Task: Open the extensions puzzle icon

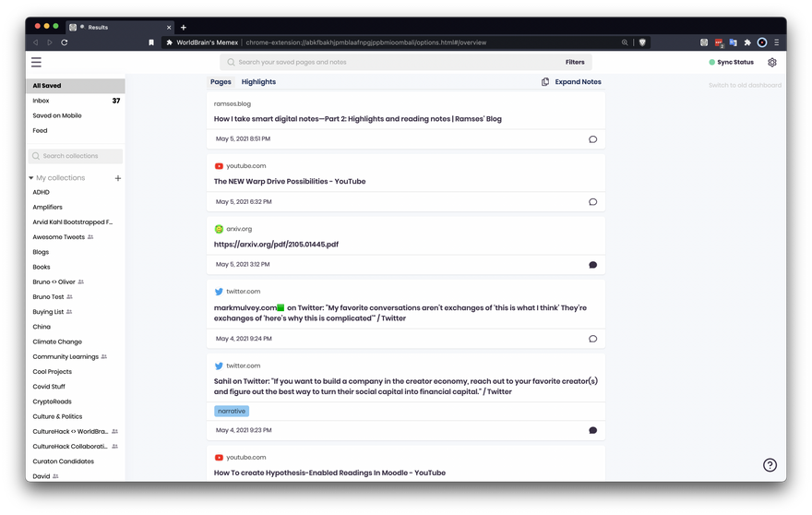Action: pyautogui.click(x=747, y=42)
